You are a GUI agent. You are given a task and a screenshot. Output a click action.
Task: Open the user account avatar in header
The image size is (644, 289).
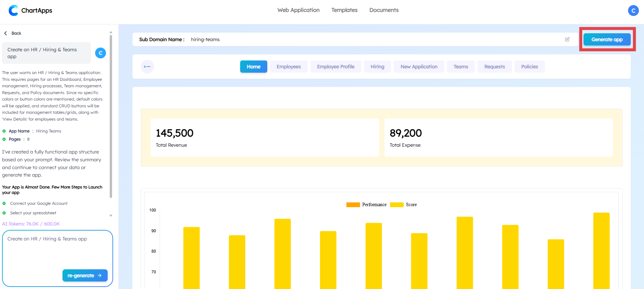tap(633, 11)
